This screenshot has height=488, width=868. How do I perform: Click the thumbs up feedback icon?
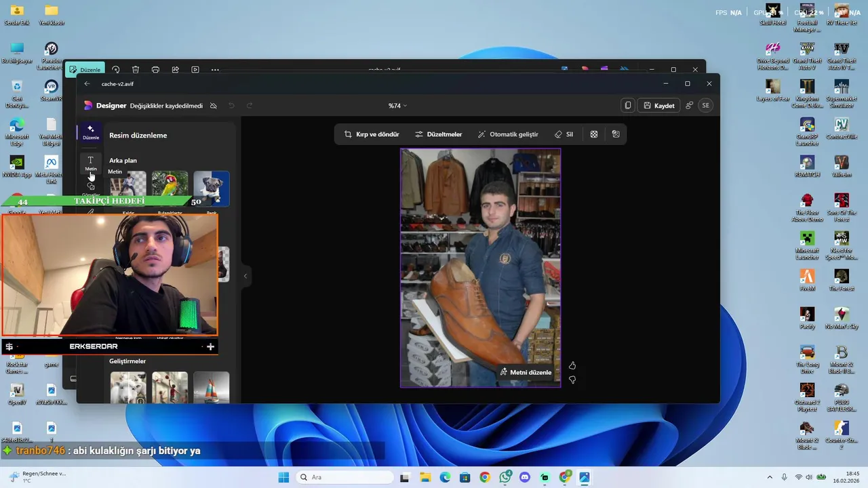click(x=572, y=365)
